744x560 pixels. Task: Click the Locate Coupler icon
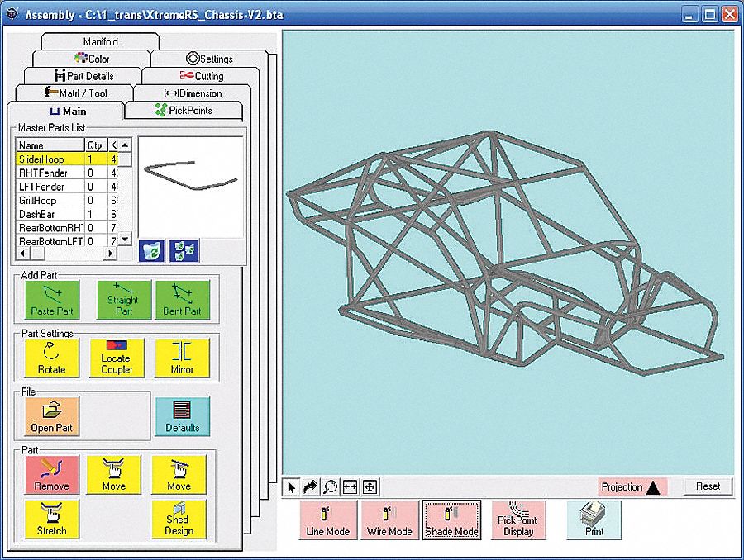pyautogui.click(x=117, y=358)
